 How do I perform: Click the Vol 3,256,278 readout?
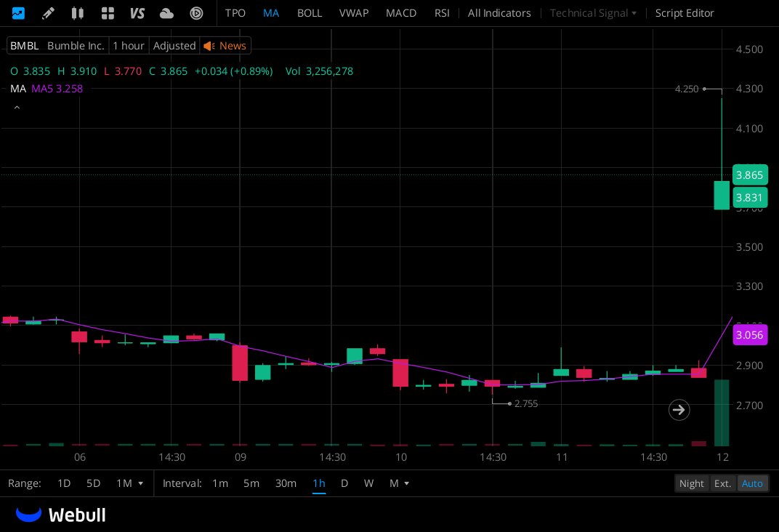click(x=319, y=71)
